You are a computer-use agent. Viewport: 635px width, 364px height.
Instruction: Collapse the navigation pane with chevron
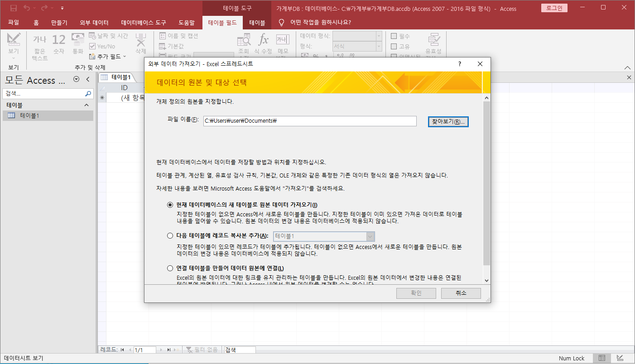tap(88, 79)
